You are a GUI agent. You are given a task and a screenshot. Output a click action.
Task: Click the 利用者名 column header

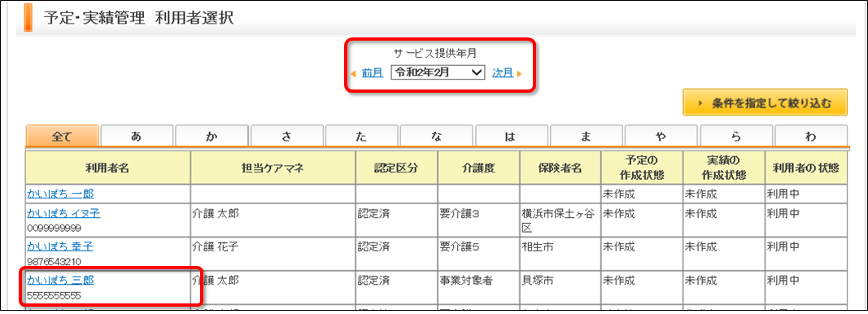tap(107, 168)
